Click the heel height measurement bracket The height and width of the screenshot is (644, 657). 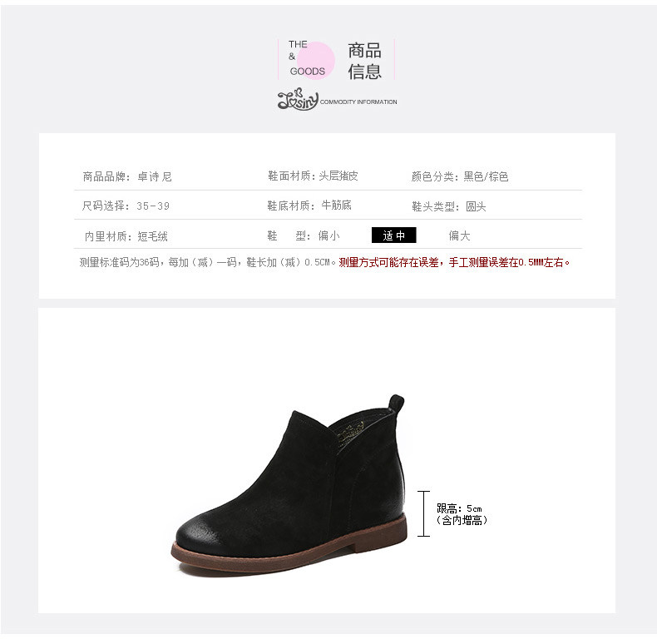click(x=423, y=513)
